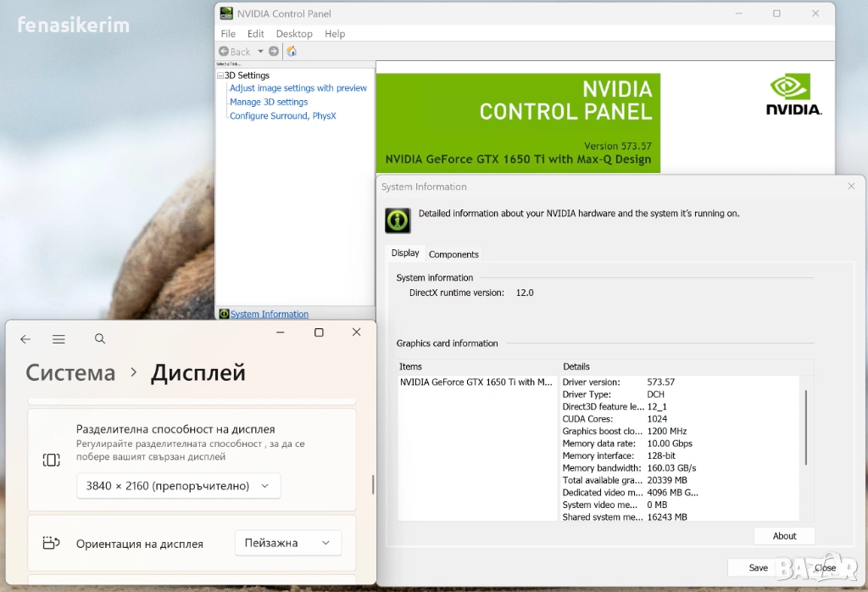
Task: Click the Home icon in NVIDIA toolbar
Action: (292, 52)
